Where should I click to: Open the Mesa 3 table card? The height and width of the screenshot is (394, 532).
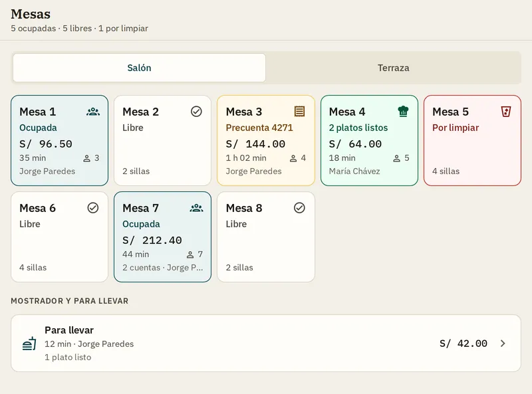click(266, 140)
